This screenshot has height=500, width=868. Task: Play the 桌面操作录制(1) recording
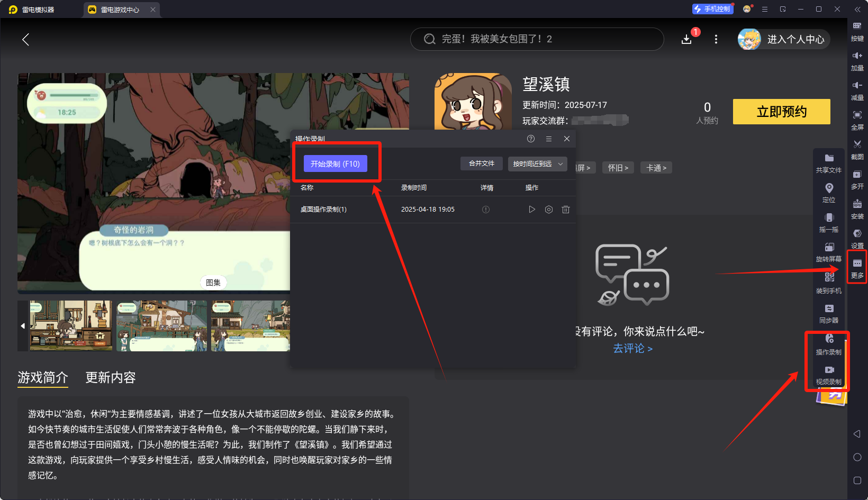pos(532,210)
